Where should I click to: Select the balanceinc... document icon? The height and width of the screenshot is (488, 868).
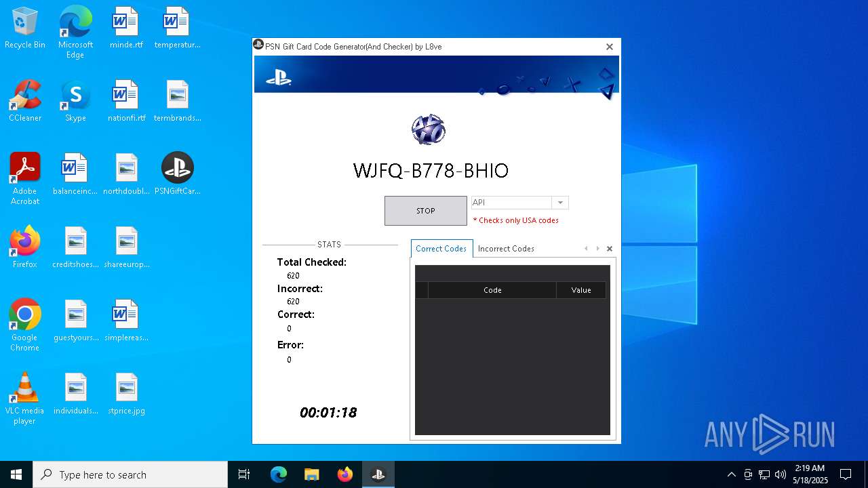pyautogui.click(x=75, y=174)
